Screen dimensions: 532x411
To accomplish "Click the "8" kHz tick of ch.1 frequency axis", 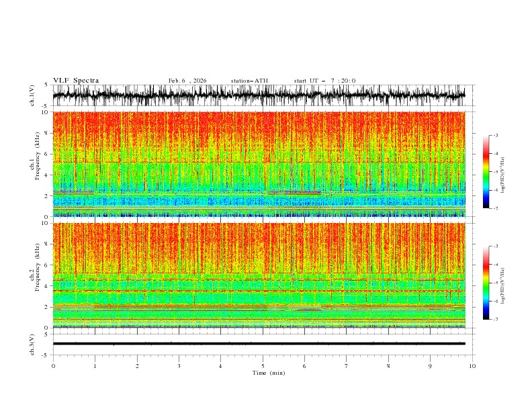I will click(46, 133).
